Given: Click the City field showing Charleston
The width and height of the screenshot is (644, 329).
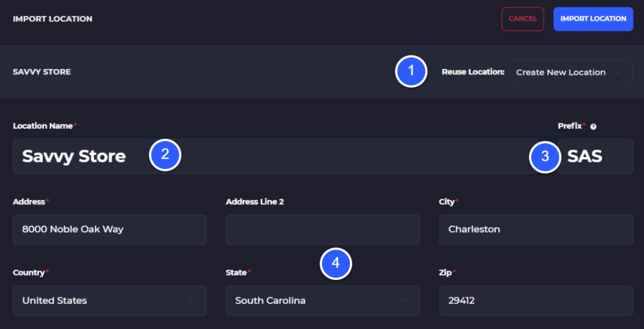Looking at the screenshot, I should pos(536,229).
